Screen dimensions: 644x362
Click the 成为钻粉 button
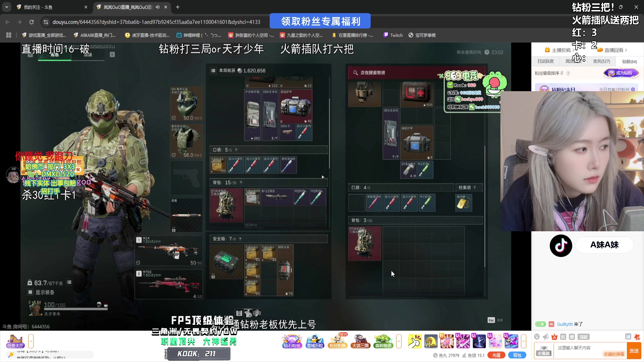[x=621, y=73]
